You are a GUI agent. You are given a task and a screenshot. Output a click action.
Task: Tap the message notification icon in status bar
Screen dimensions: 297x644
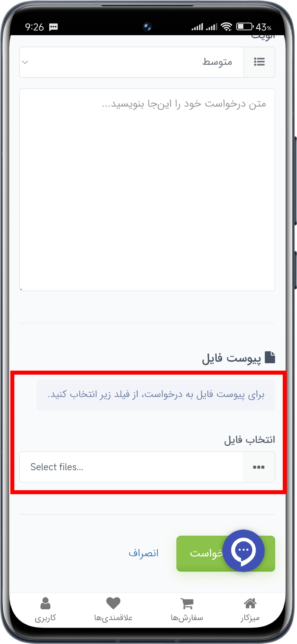pyautogui.click(x=54, y=27)
